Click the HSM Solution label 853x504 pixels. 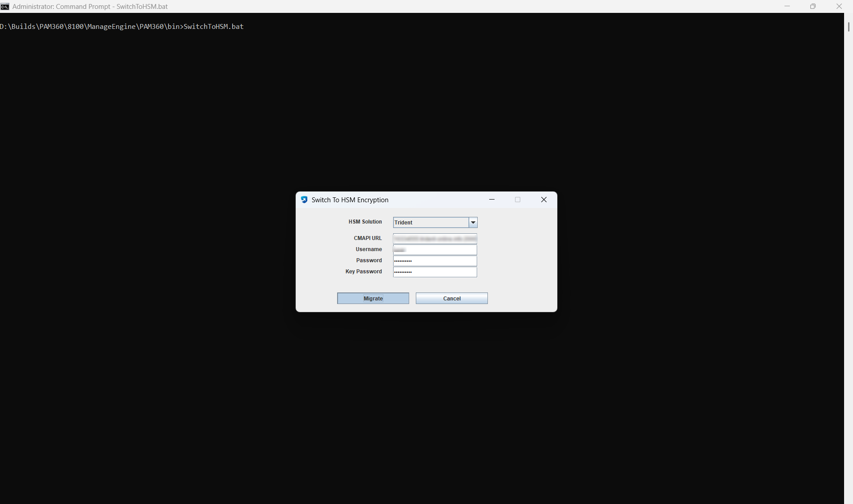[x=365, y=222]
